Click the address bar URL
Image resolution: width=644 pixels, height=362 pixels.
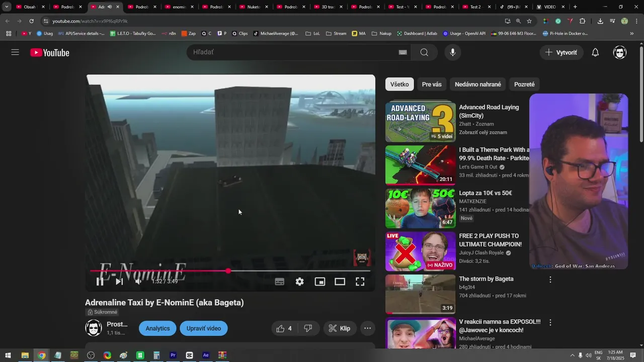(90, 21)
